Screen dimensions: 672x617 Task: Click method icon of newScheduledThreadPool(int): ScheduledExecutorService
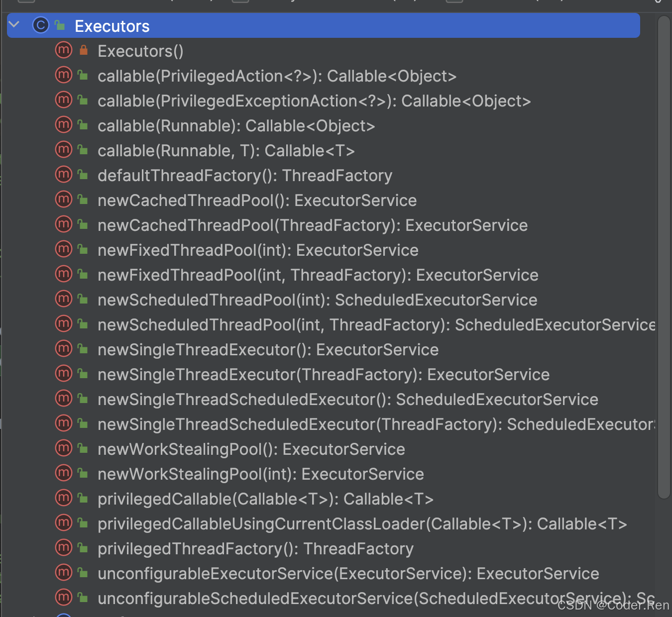coord(64,299)
